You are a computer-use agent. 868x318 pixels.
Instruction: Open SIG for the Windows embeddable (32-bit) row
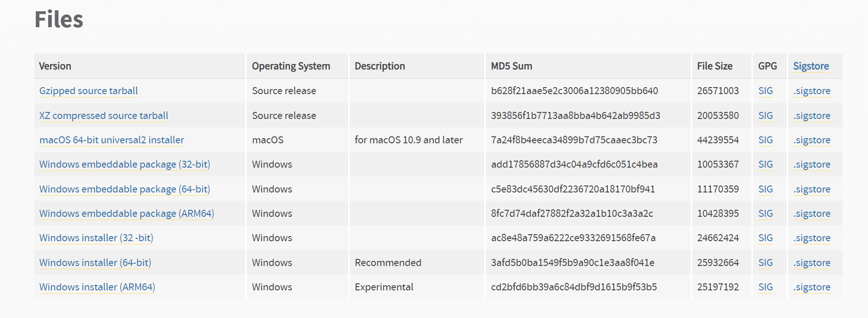pos(765,164)
